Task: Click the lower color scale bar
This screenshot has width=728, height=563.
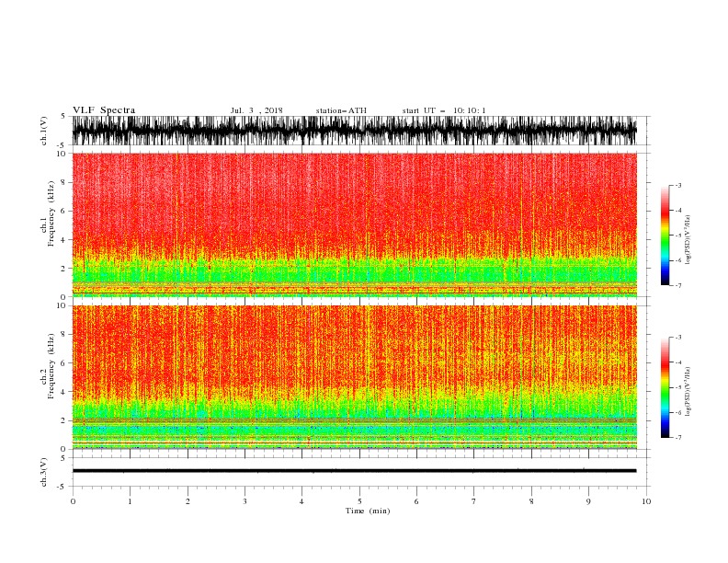Action: tap(665, 387)
